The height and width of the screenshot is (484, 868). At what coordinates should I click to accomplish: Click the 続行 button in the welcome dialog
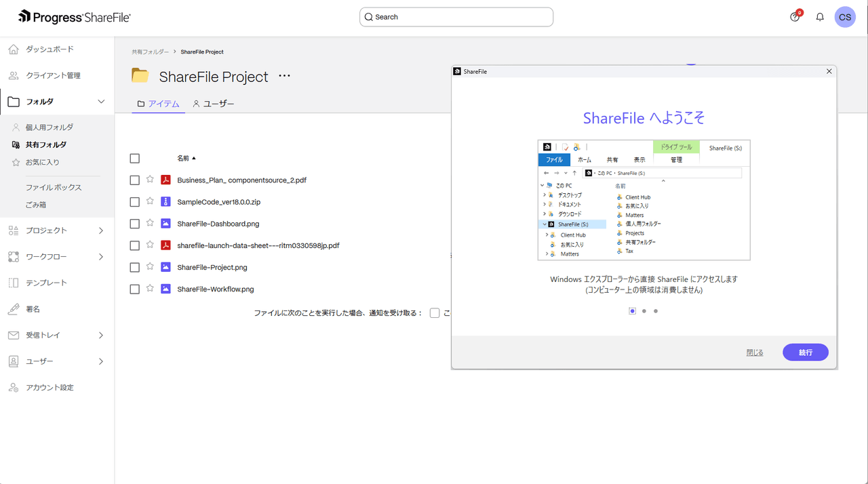coord(806,352)
